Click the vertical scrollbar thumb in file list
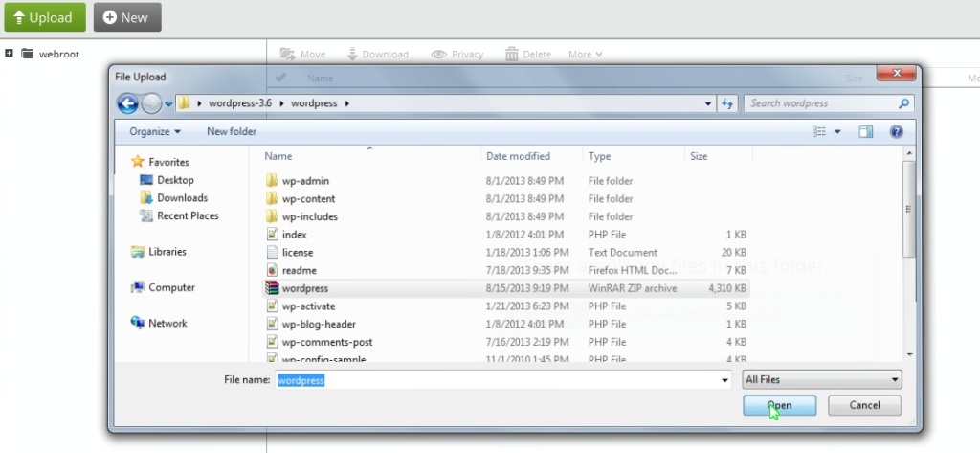This screenshot has width=980, height=453. click(x=909, y=209)
